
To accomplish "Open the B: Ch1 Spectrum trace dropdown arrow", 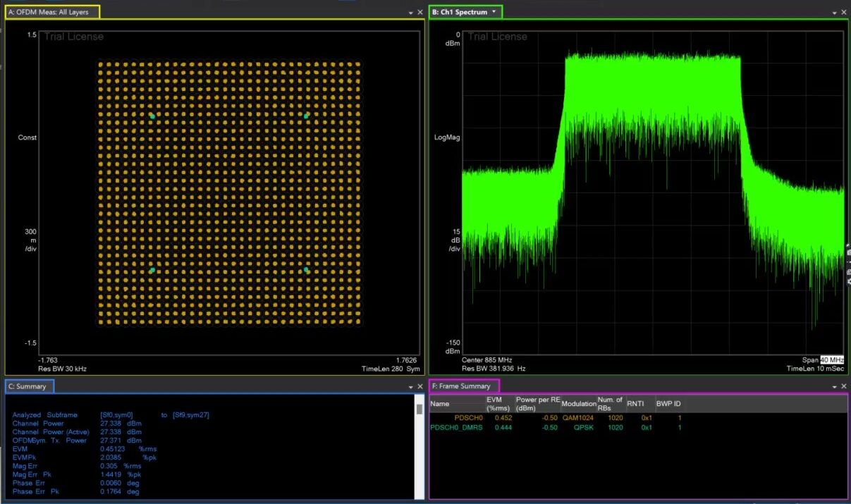I will click(494, 12).
